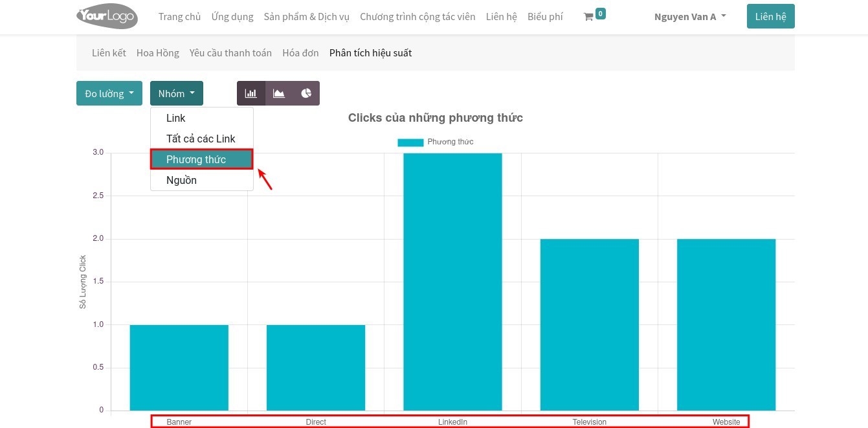Choose Link in the group menu

(201, 118)
